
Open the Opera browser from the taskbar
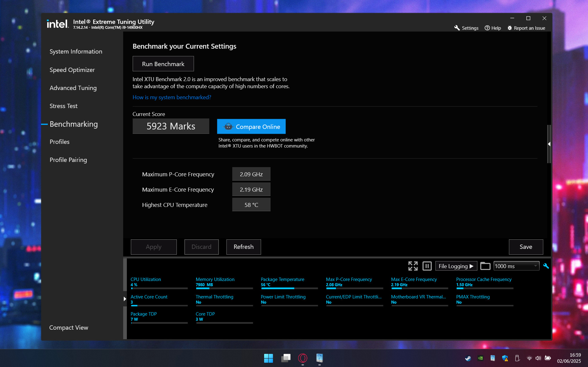pos(303,358)
